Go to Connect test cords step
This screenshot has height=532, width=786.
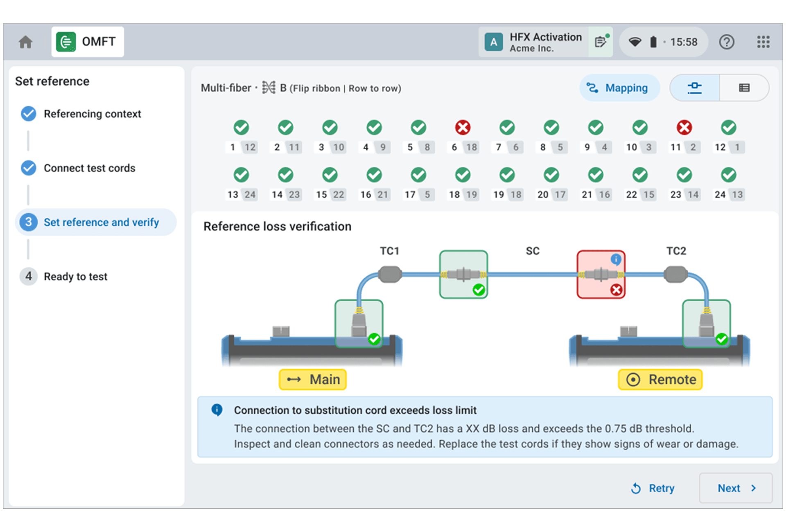(89, 168)
